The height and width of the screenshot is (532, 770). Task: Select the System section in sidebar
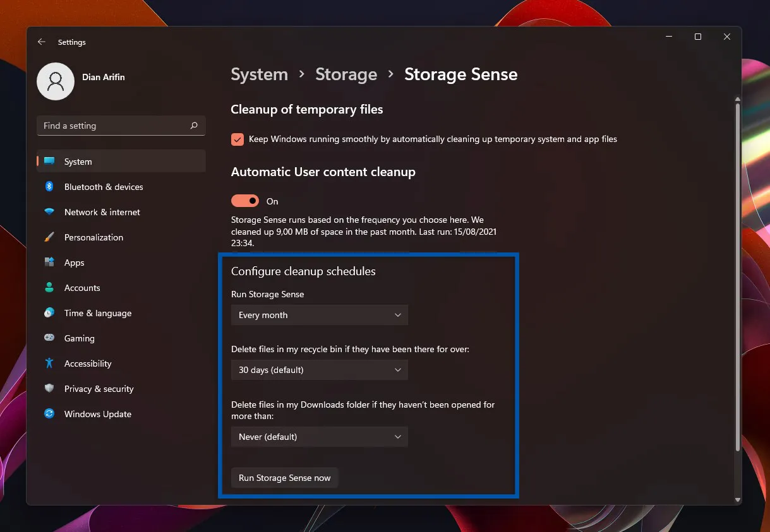click(x=78, y=162)
